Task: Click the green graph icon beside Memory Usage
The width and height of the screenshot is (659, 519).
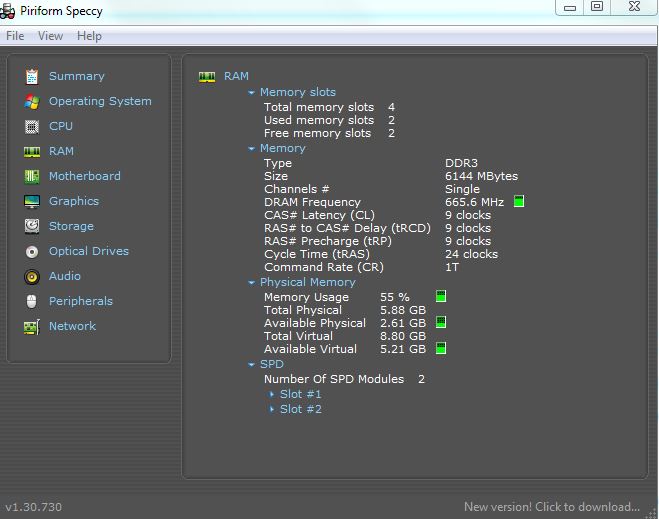Action: click(x=441, y=296)
